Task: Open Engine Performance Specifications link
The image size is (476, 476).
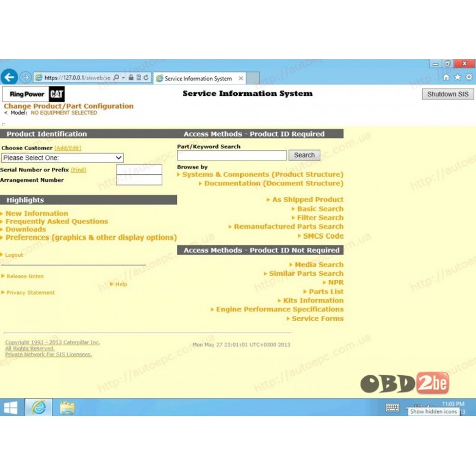Action: click(x=280, y=309)
